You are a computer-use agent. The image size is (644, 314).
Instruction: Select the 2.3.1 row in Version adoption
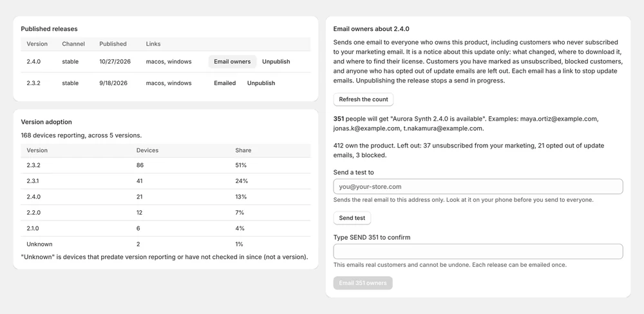click(x=166, y=181)
